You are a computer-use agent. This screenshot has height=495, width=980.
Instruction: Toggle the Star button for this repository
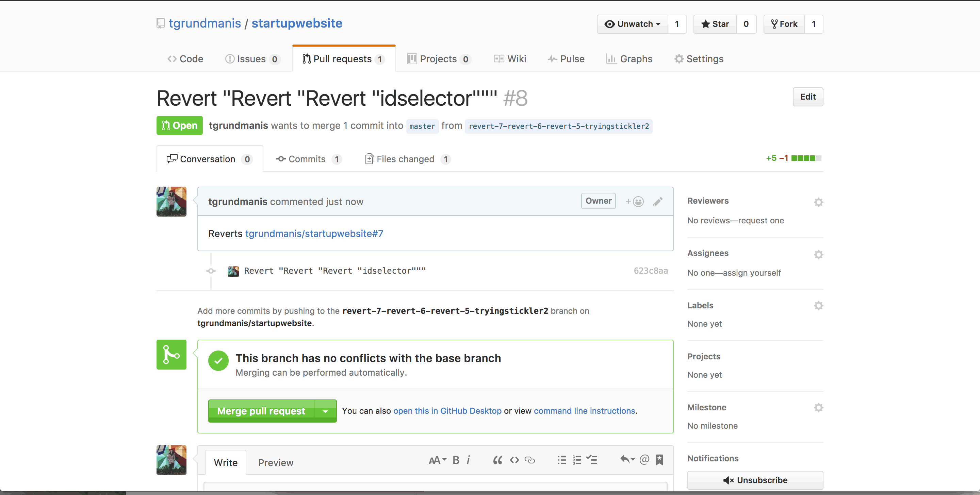(715, 24)
